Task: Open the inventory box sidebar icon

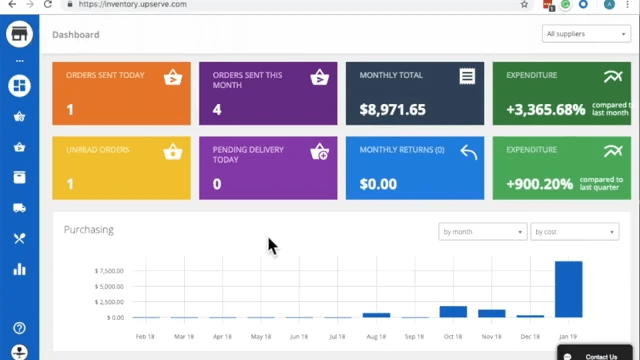Action: [x=19, y=177]
